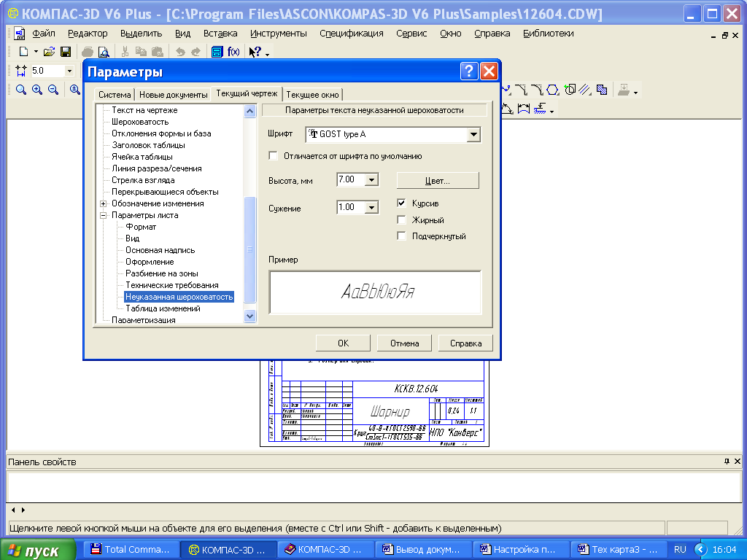Select the height mark dimension tool
The width and height of the screenshot is (747, 560).
tap(540, 109)
